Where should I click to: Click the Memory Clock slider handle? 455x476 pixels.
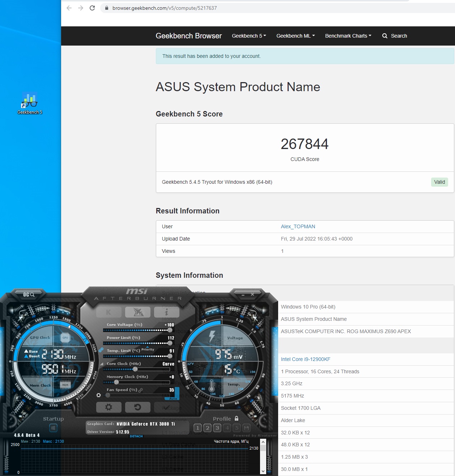click(116, 382)
